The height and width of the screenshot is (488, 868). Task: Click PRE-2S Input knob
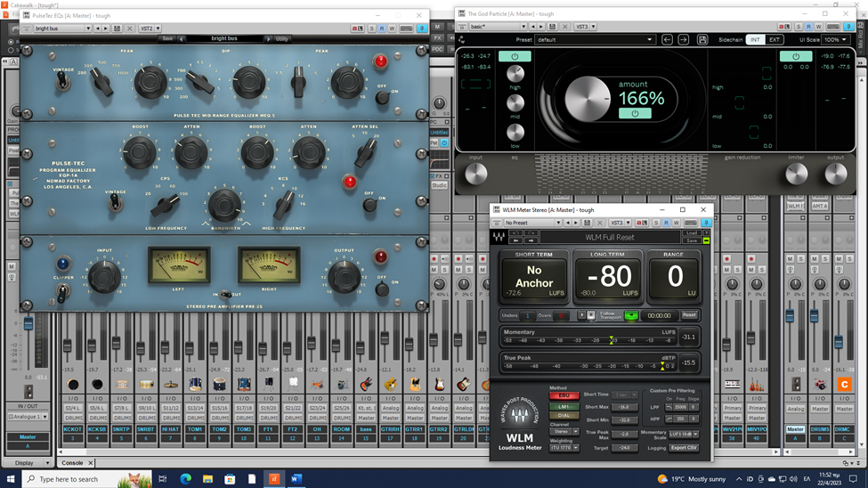point(104,276)
